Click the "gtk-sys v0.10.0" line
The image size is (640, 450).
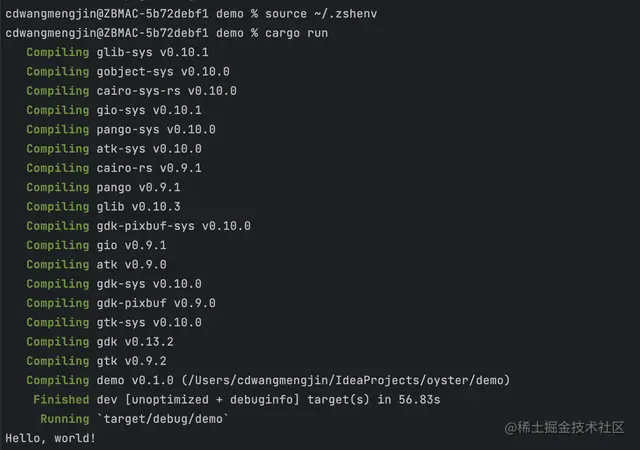pos(148,322)
